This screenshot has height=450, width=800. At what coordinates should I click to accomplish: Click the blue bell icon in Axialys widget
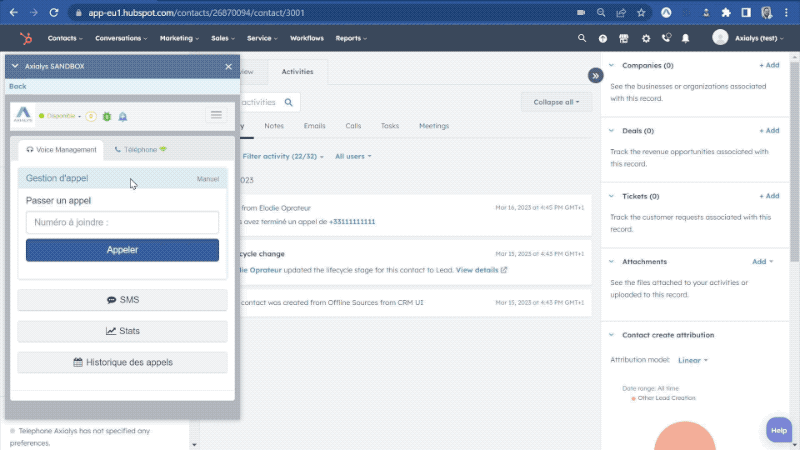point(123,117)
